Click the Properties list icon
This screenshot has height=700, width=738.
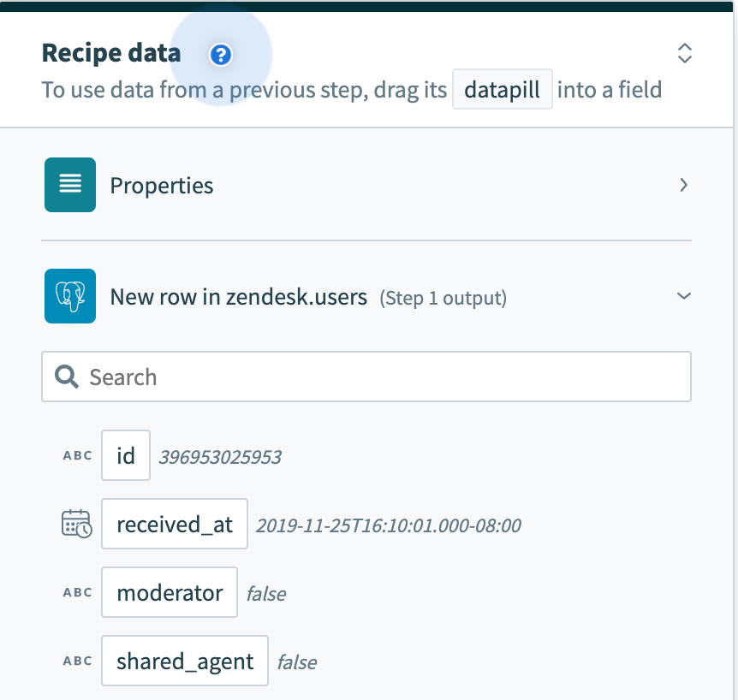[70, 185]
